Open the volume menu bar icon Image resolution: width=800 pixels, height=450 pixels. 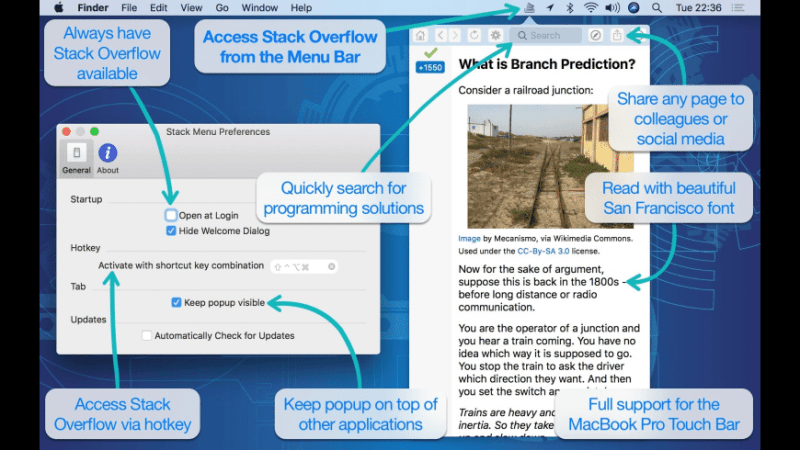tap(612, 8)
